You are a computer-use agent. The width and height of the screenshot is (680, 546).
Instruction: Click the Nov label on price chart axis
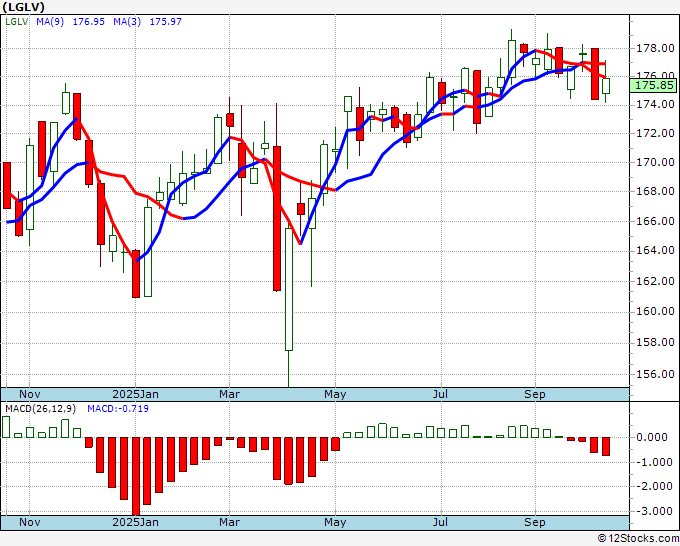tap(29, 394)
